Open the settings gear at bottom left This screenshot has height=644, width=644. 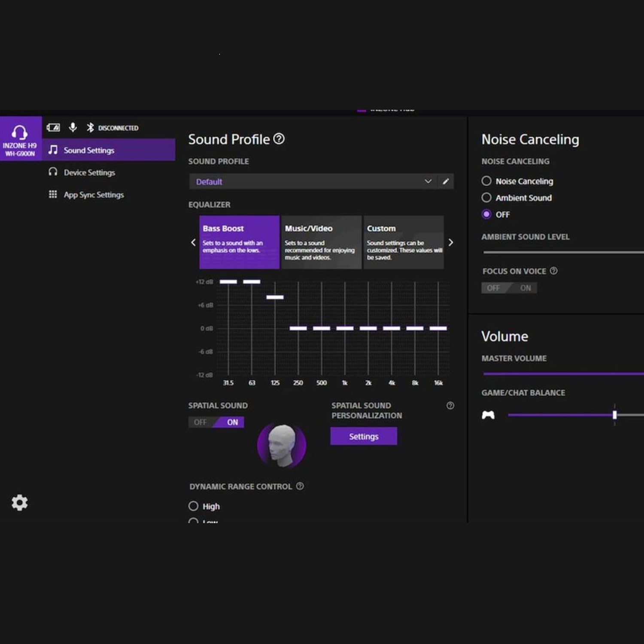point(20,502)
